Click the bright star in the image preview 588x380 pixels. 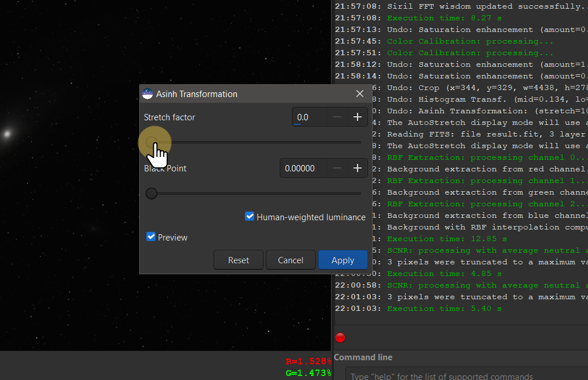pos(7,134)
